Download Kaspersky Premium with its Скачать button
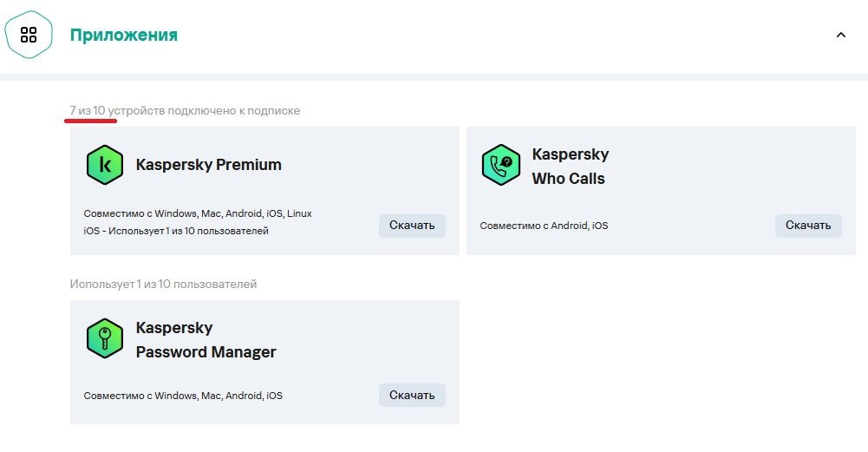868x452 pixels. 412,226
